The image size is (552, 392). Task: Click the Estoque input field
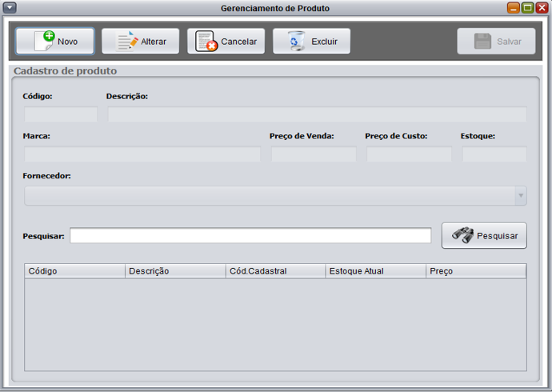click(494, 154)
